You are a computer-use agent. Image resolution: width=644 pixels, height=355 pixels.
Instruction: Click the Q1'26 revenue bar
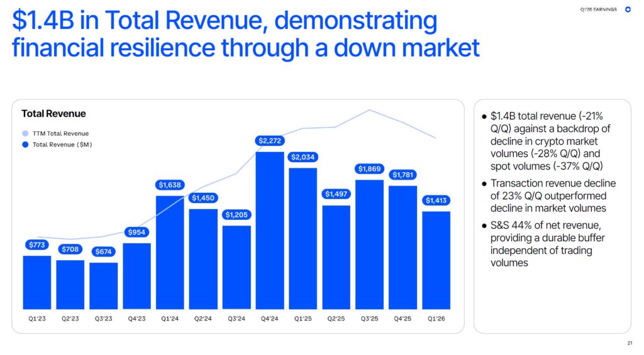coord(436,260)
